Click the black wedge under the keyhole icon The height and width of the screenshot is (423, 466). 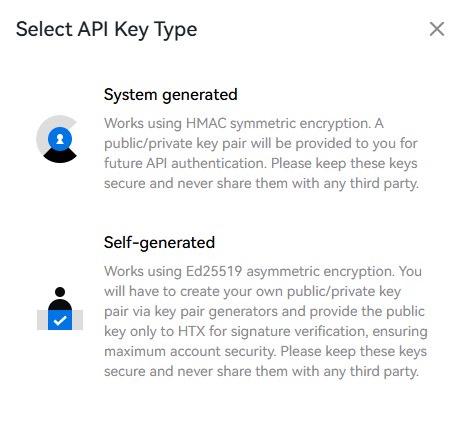click(x=60, y=156)
